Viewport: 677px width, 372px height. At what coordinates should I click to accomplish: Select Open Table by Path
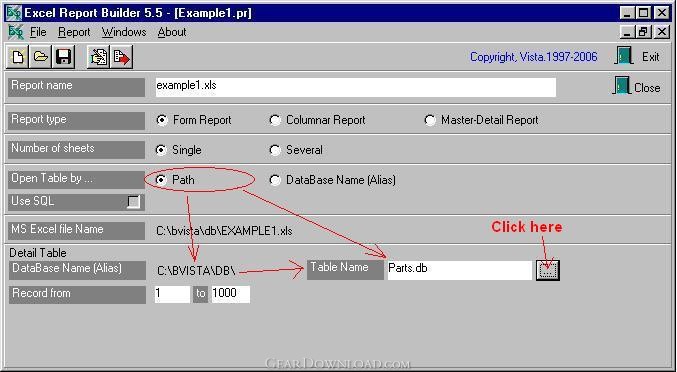coord(161,180)
